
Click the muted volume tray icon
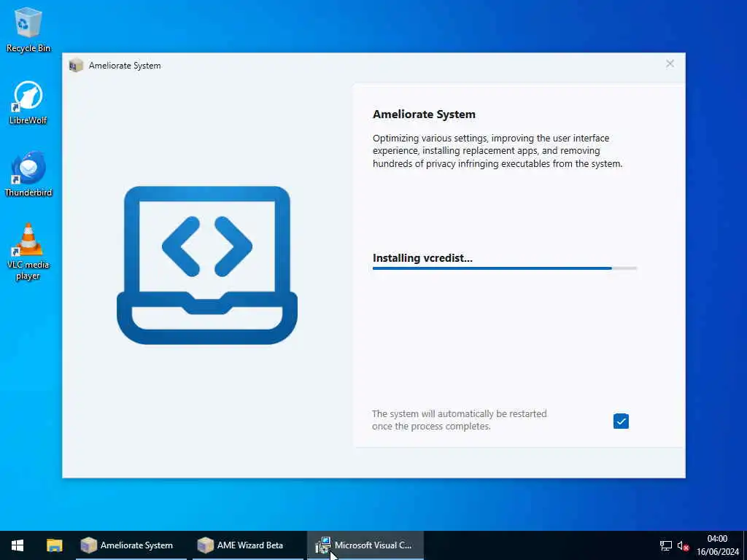point(683,545)
